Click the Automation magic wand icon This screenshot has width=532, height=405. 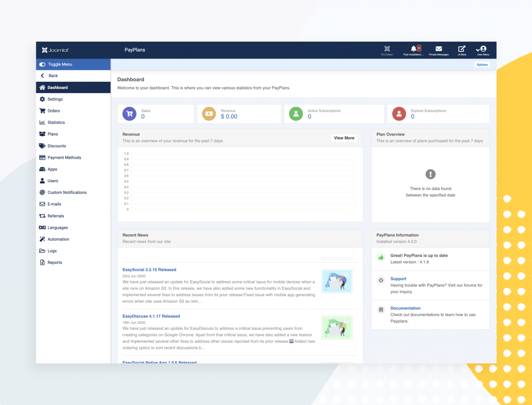pos(42,239)
